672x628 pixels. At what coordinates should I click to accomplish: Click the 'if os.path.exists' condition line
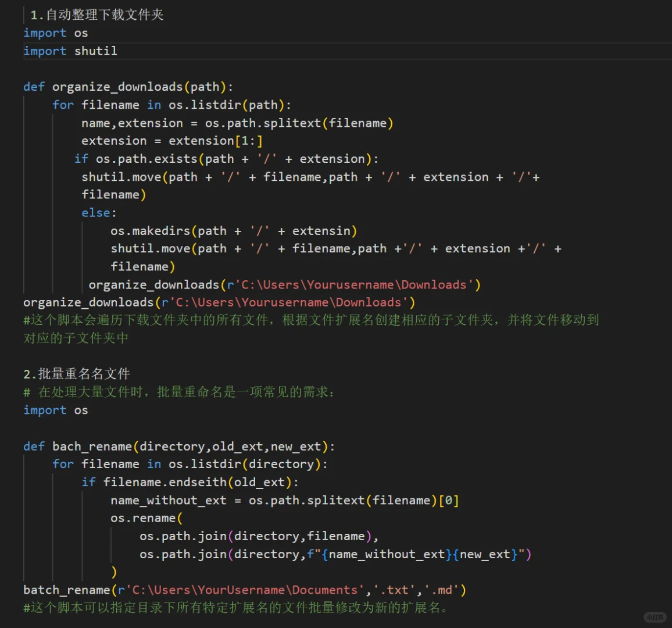(x=227, y=159)
